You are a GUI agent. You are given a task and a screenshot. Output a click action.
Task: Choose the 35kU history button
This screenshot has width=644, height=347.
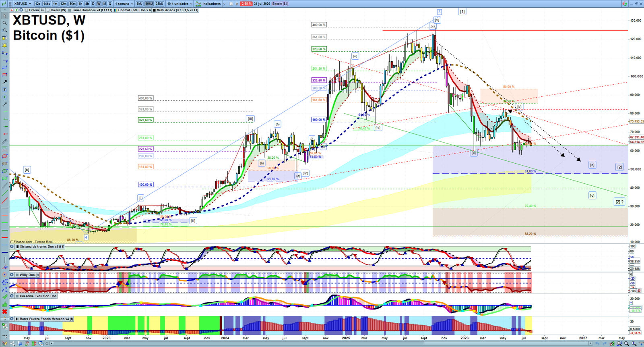coord(159,4)
